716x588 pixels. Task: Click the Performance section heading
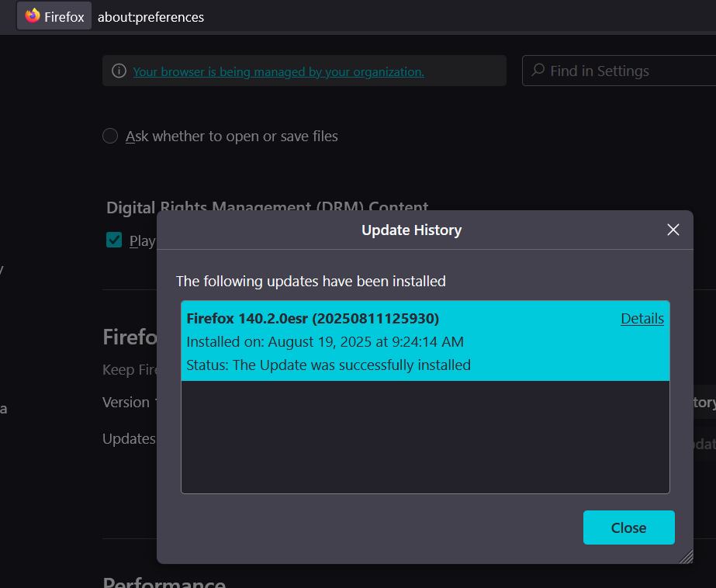(164, 582)
